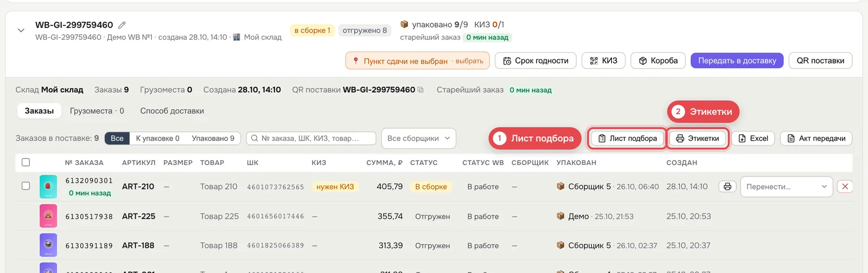The height and width of the screenshot is (273, 868).
Task: Sort by '№ ЗАКАЗА' column header
Action: [84, 163]
